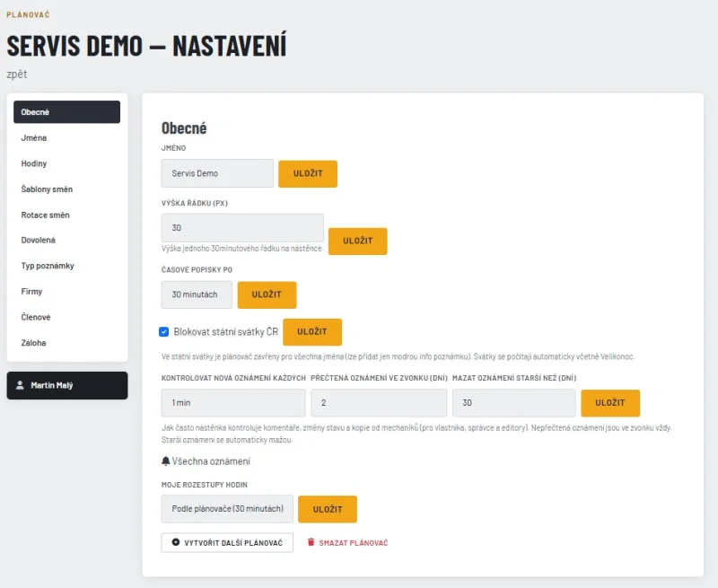Open the Časové popisky po dropdown
Viewport: 718px width, 588px height.
pyautogui.click(x=197, y=294)
